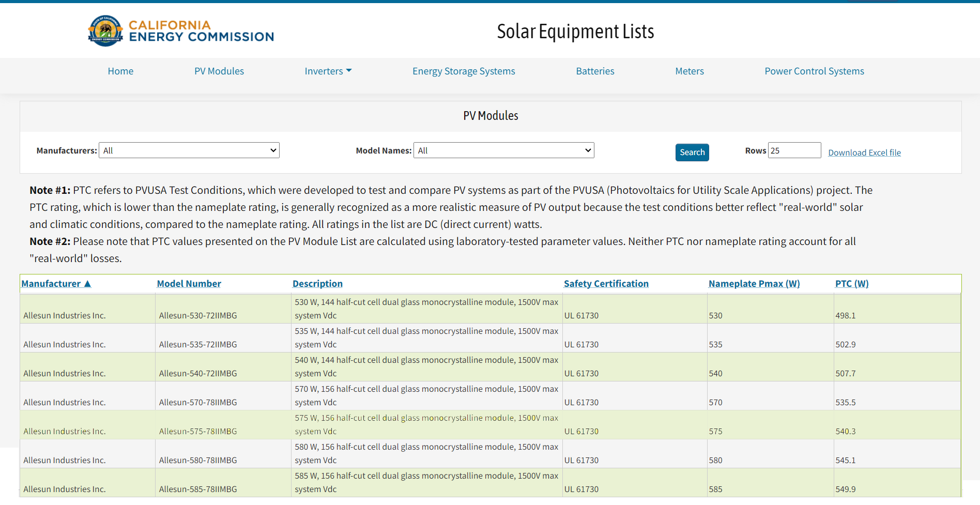The image size is (980, 505).
Task: Click UL 61730 in Allesun-530 row
Action: pyautogui.click(x=581, y=315)
